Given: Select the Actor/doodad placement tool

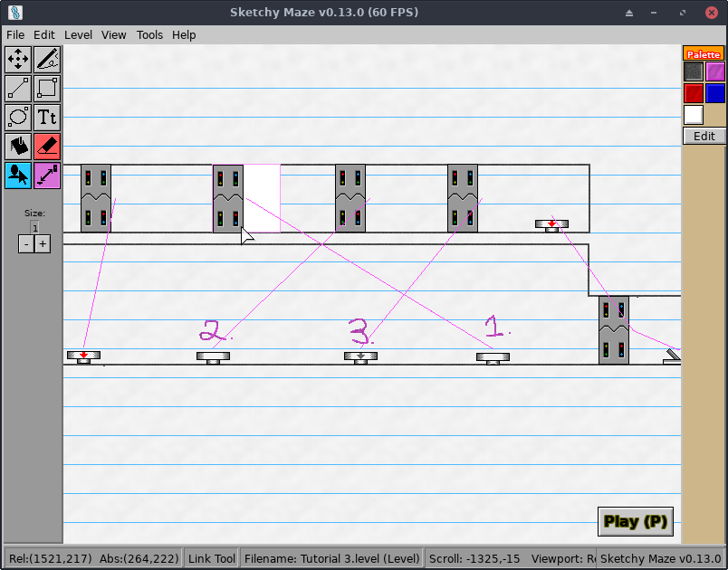Looking at the screenshot, I should click(18, 175).
